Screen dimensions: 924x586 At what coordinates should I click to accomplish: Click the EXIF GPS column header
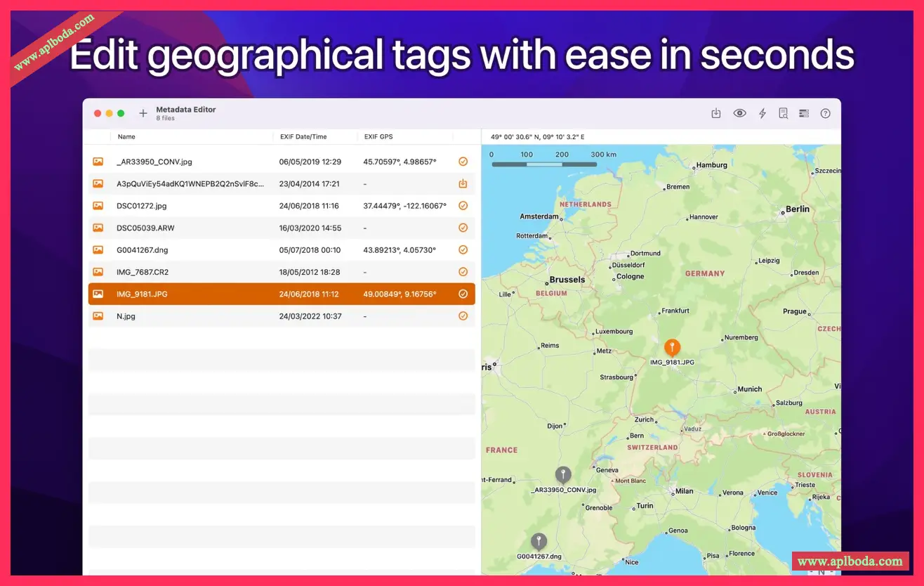pyautogui.click(x=378, y=137)
